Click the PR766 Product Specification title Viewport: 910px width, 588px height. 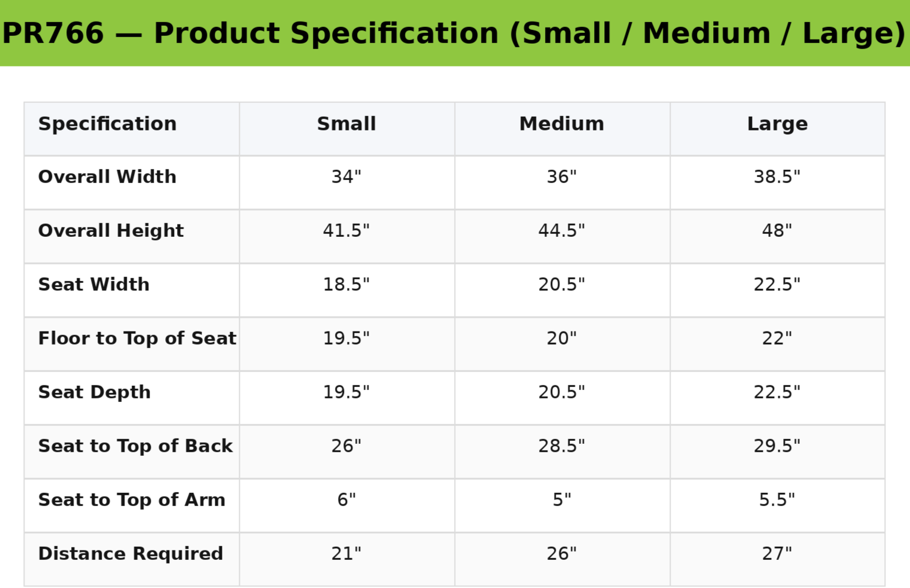(x=455, y=33)
